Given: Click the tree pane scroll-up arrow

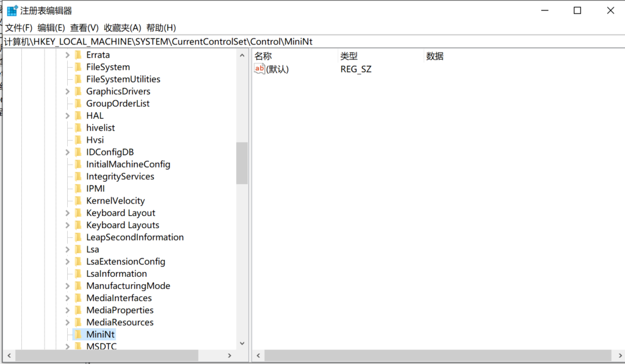Looking at the screenshot, I should 242,55.
